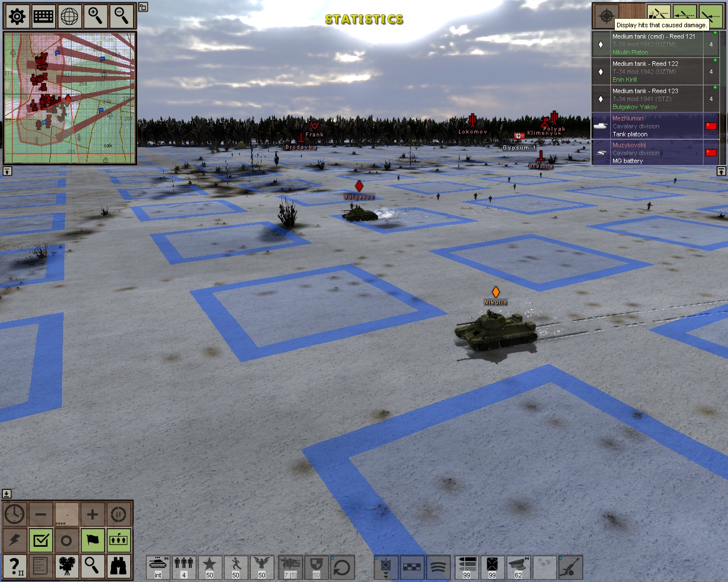The width and height of the screenshot is (728, 582).
Task: Pause the battle with the pause icon
Action: coord(117,514)
